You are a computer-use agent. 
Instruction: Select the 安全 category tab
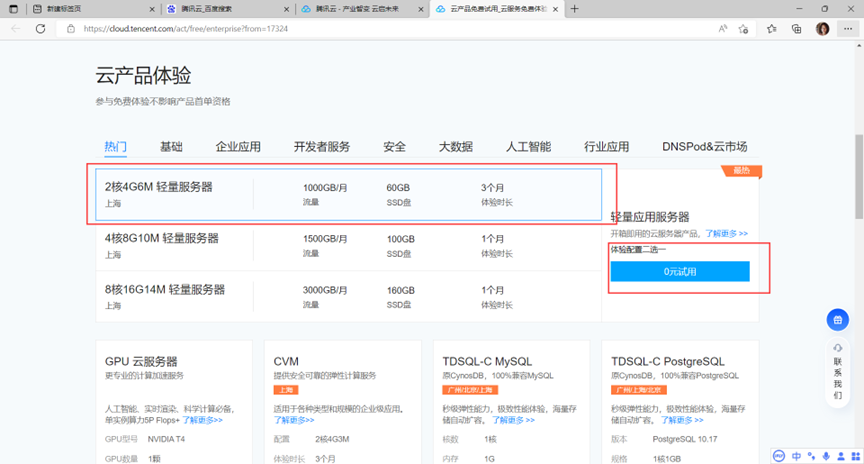[395, 147]
